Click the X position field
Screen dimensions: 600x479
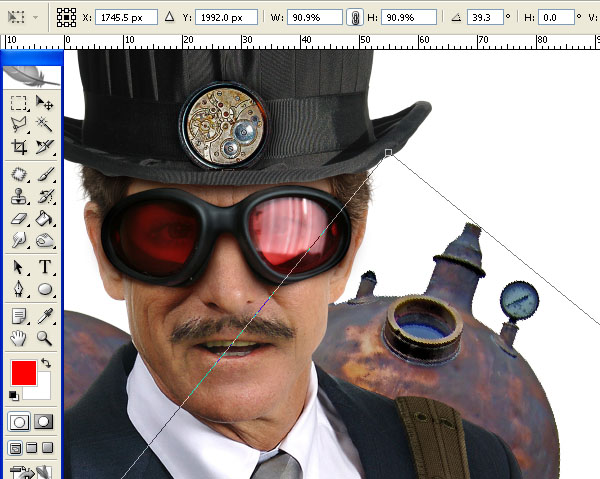[126, 18]
